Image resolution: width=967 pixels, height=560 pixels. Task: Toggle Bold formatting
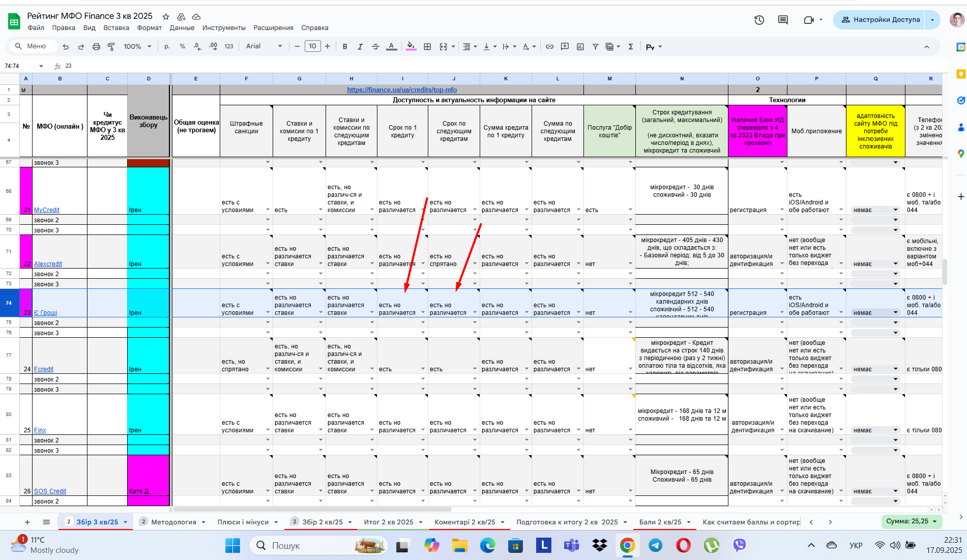tap(345, 46)
